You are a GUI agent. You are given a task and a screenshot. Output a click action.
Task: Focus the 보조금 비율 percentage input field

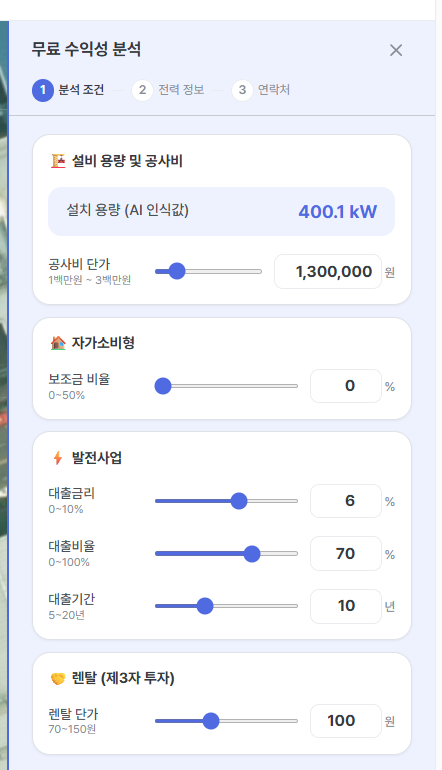coord(346,386)
